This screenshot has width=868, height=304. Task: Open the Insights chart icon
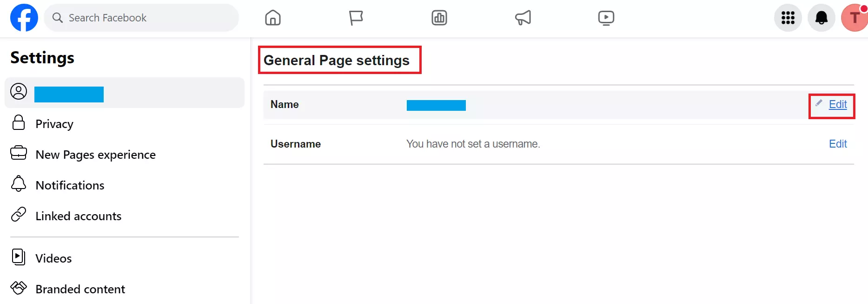tap(439, 18)
